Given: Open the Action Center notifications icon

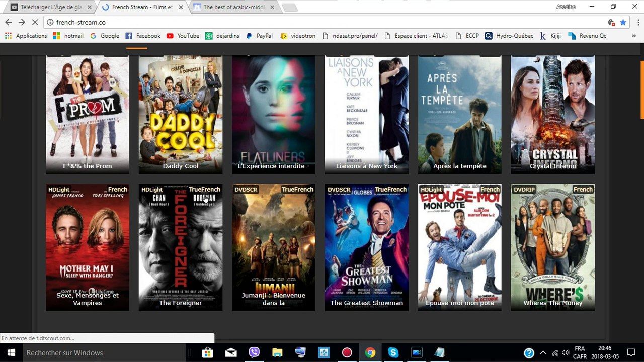Looking at the screenshot, I should tap(631, 352).
